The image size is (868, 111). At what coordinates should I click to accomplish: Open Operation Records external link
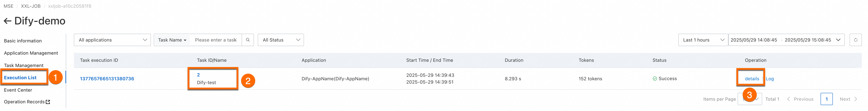tap(27, 102)
